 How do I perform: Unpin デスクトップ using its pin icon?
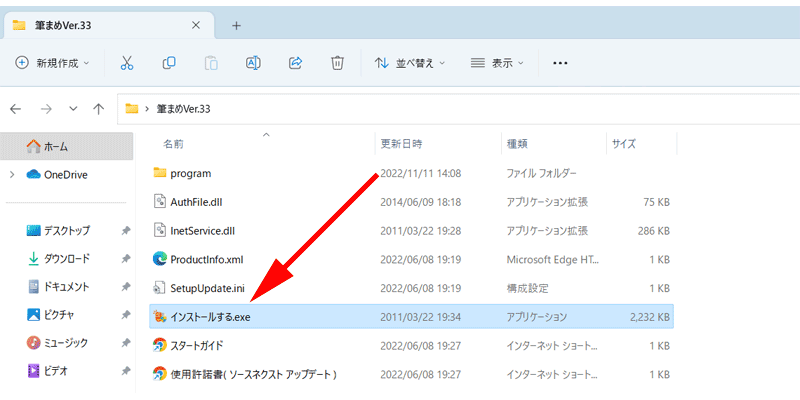126,231
